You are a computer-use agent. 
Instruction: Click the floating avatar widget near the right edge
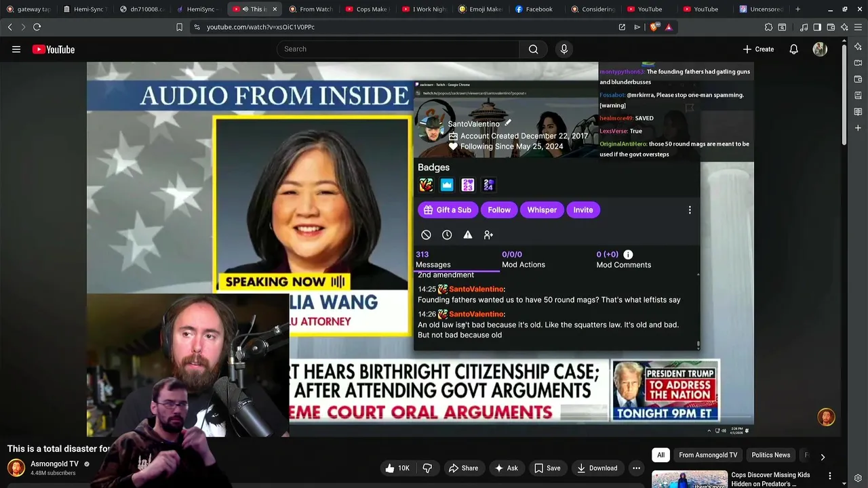pos(826,417)
